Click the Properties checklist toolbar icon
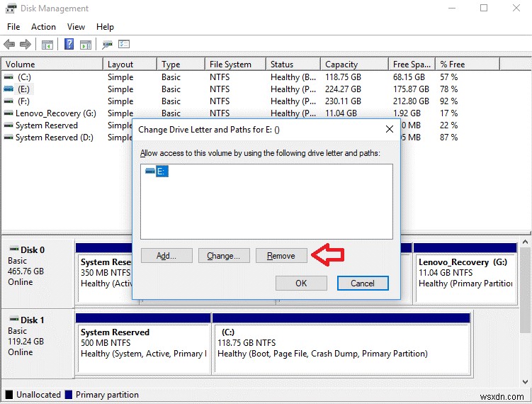The height and width of the screenshot is (404, 532). click(124, 44)
